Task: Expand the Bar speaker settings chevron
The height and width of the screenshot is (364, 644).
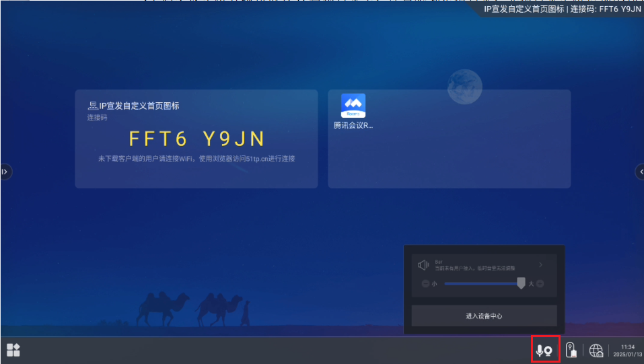Action: [540, 265]
